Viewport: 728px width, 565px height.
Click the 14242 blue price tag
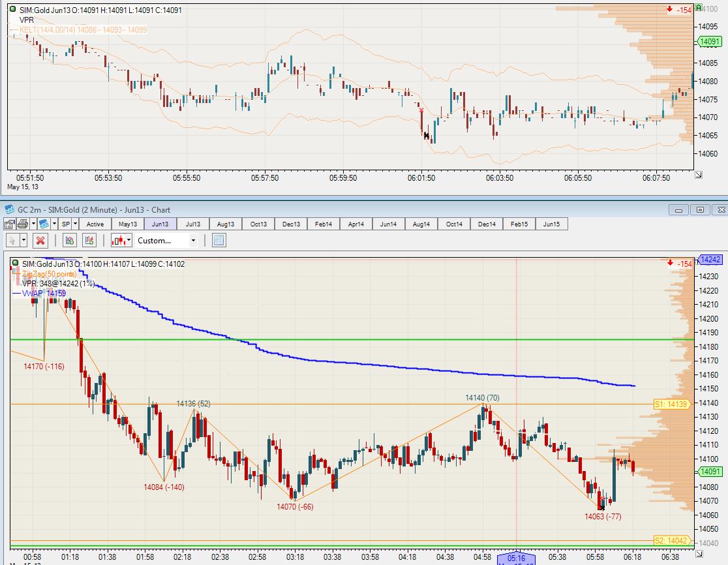point(710,260)
